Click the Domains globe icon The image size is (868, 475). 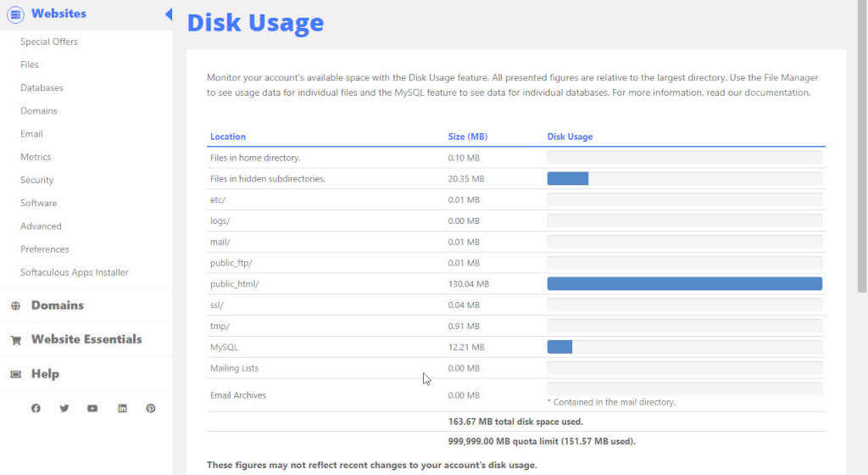(x=15, y=305)
